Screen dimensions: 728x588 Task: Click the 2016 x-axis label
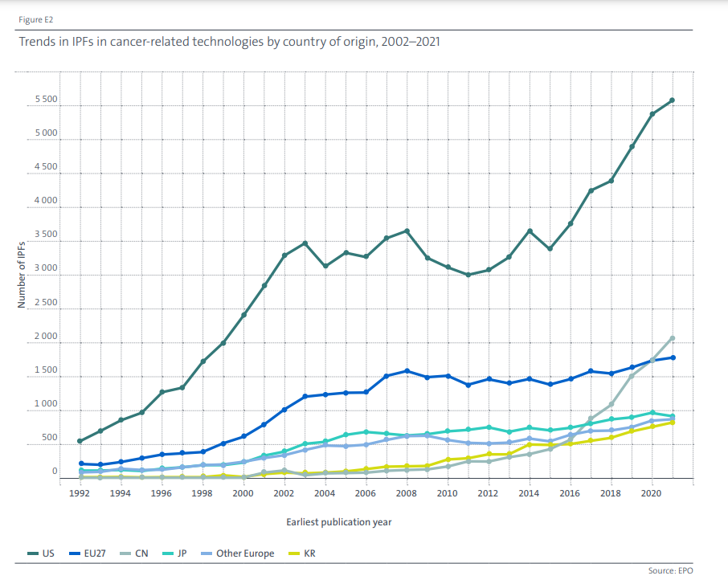click(570, 493)
